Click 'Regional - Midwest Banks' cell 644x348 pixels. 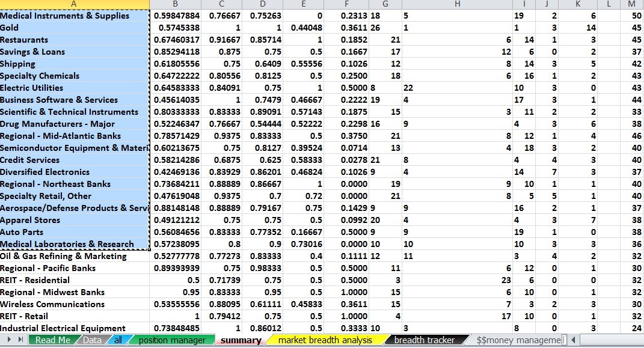pos(75,292)
